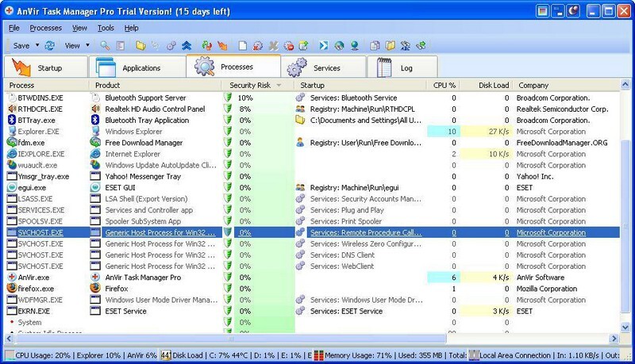The width and height of the screenshot is (635, 364).
Task: Click the yellow folder toolbar icon
Action: tap(140, 46)
